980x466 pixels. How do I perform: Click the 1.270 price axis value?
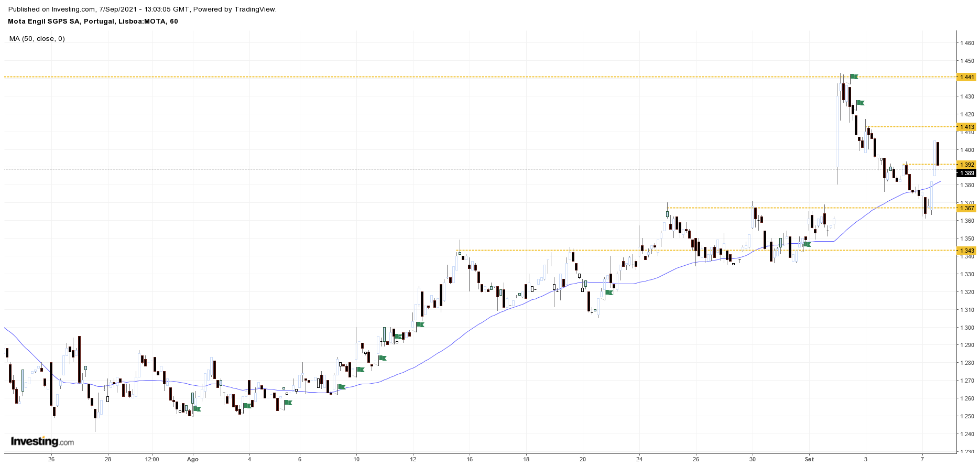click(x=967, y=381)
